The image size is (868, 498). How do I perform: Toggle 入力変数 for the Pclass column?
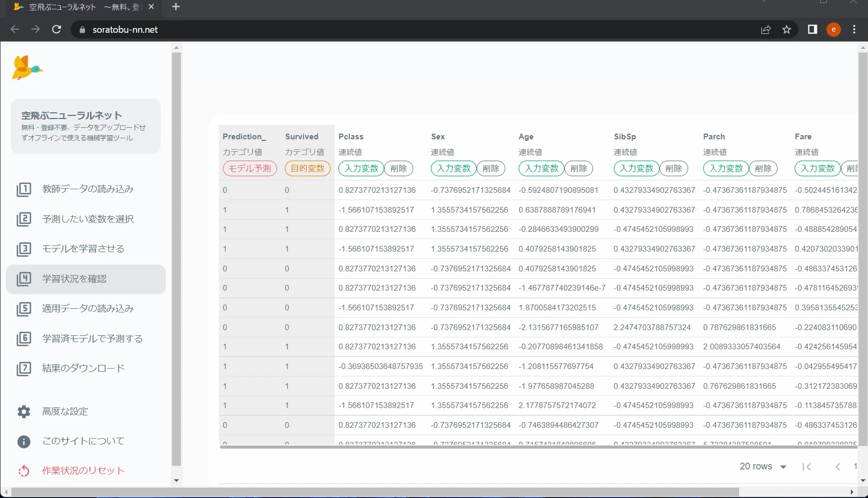pos(361,168)
